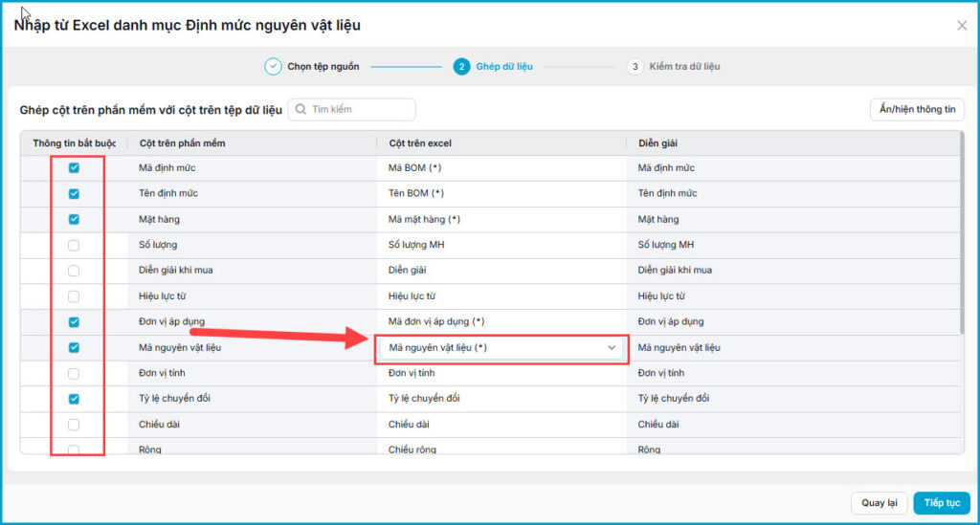Image resolution: width=980 pixels, height=525 pixels.
Task: Uncheck the Tỷ lệ chuyển đổi checkbox
Action: [74, 399]
